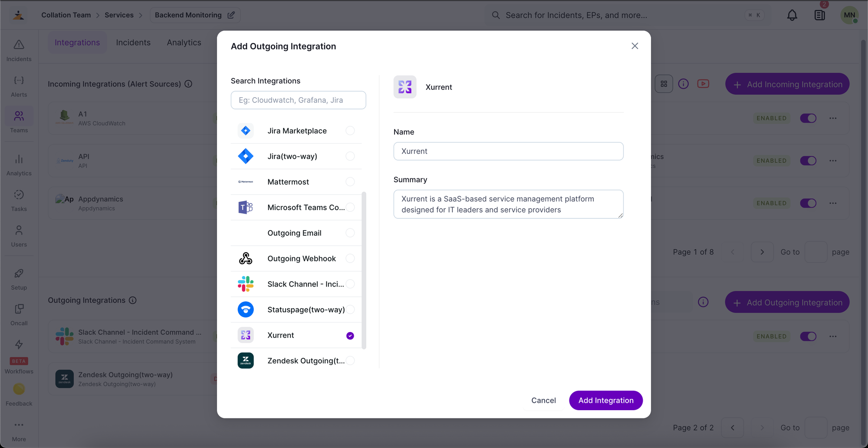Open options menu for Appdynamics integration
This screenshot has height=448, width=868.
(x=833, y=203)
